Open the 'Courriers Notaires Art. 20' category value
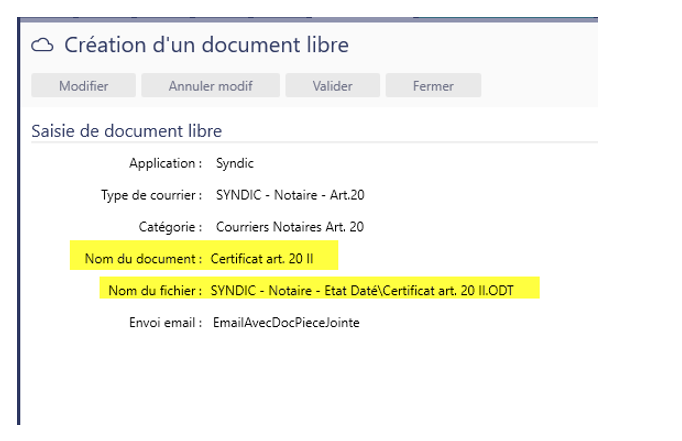This screenshot has height=441, width=682. click(290, 227)
